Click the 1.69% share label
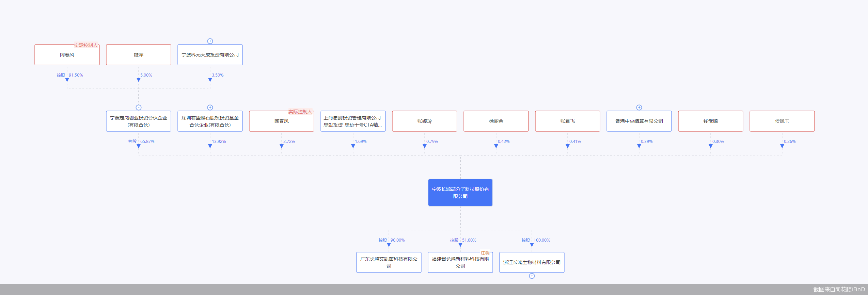 361,142
